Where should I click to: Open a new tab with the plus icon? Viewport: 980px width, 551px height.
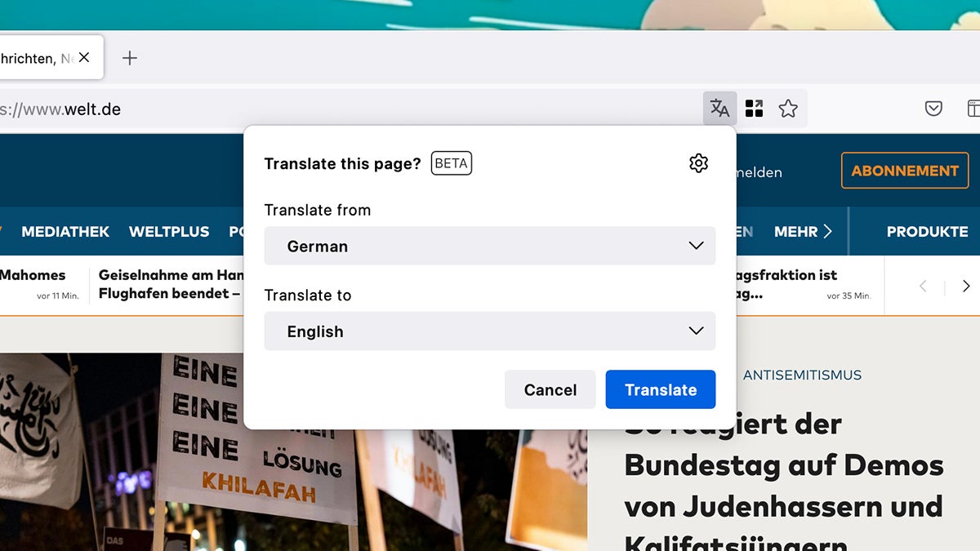tap(129, 57)
